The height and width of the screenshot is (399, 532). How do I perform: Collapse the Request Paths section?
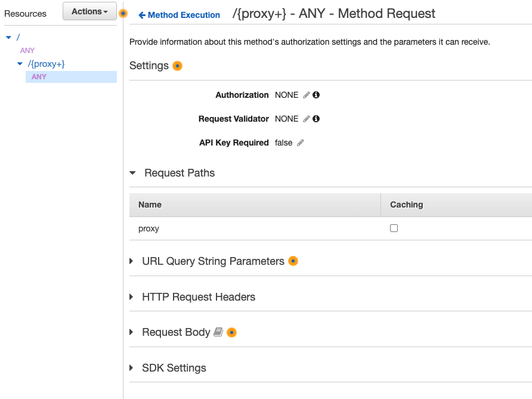coord(132,173)
